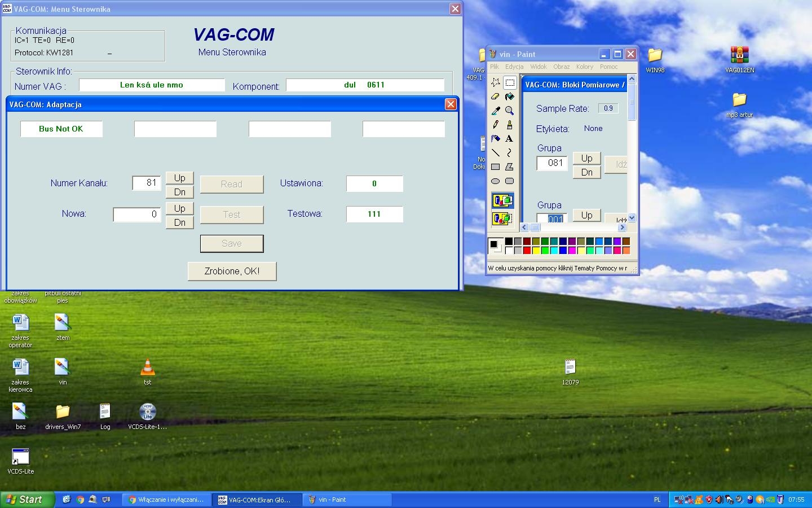Select the "ztem" image file on the desktop

tap(63, 327)
